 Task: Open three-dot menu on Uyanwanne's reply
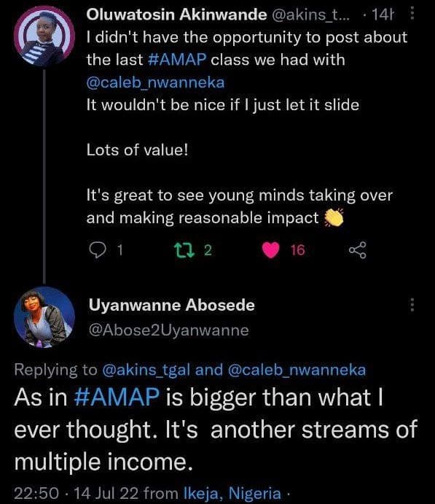[x=412, y=304]
